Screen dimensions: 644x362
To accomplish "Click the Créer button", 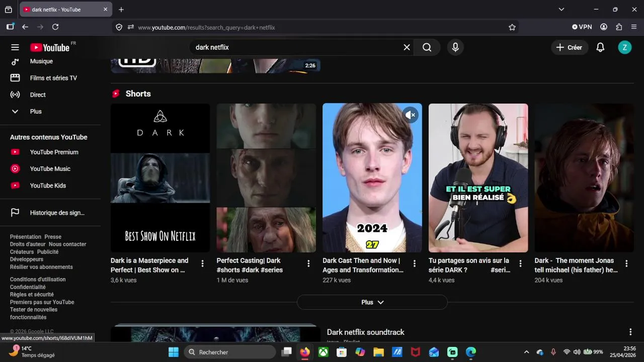I will [x=570, y=47].
